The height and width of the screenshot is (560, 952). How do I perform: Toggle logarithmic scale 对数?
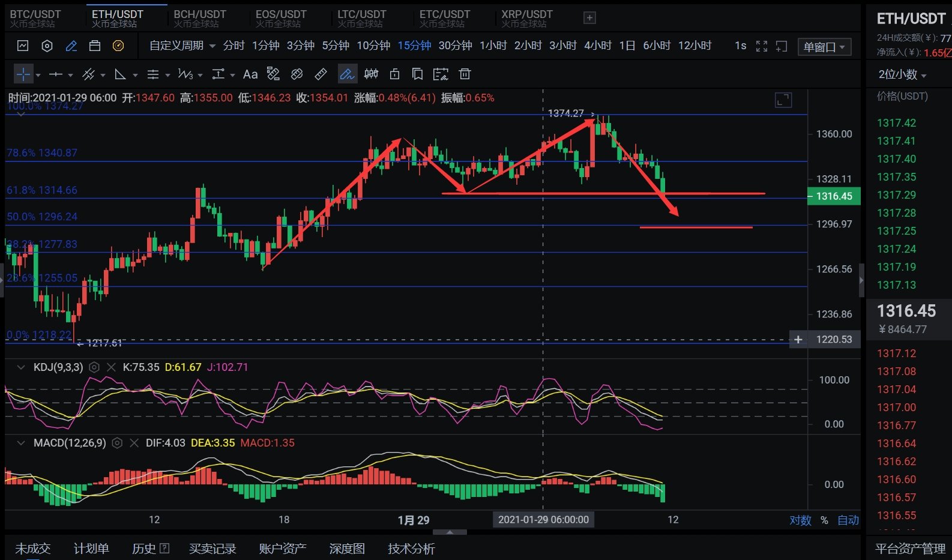800,520
